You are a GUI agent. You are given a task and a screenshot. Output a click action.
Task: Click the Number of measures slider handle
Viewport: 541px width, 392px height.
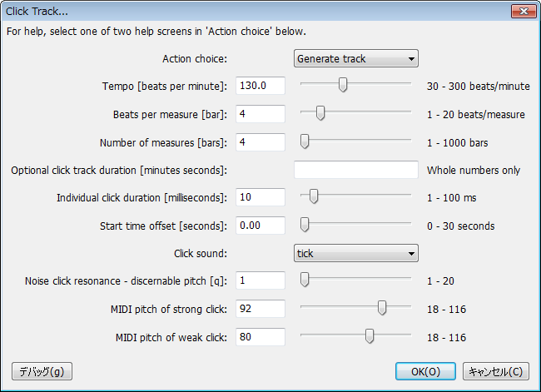(305, 141)
